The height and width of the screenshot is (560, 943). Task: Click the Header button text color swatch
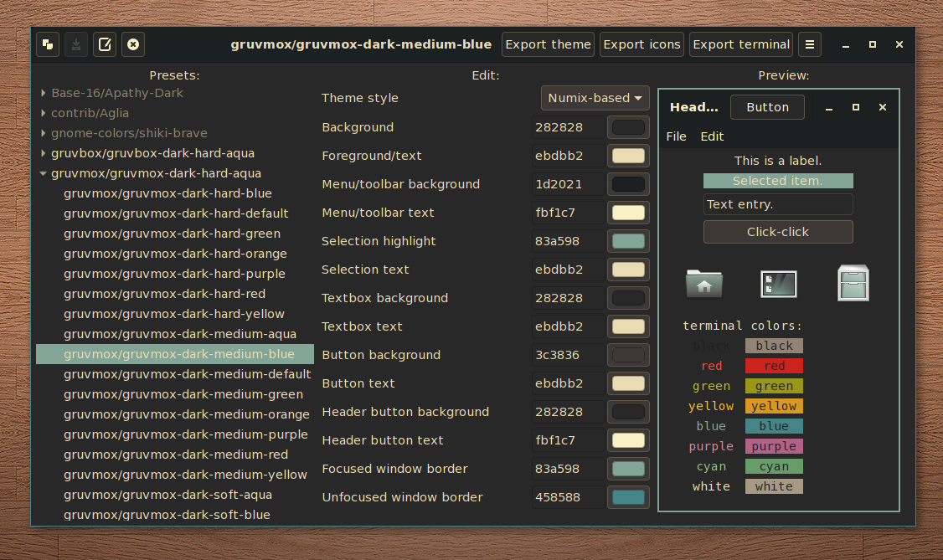coord(628,439)
